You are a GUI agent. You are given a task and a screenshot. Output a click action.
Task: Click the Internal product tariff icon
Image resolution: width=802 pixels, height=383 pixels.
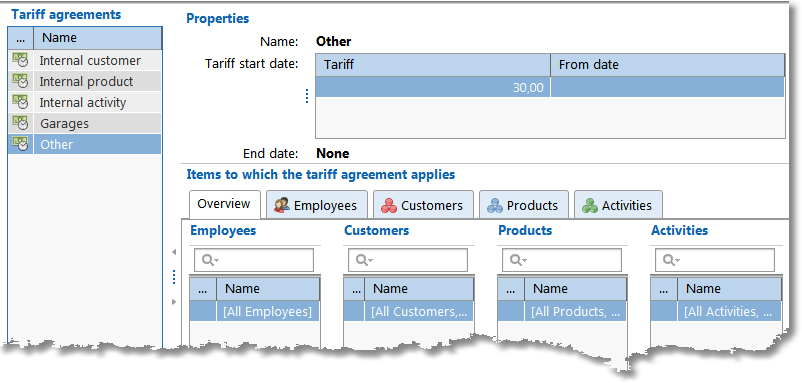coord(20,81)
